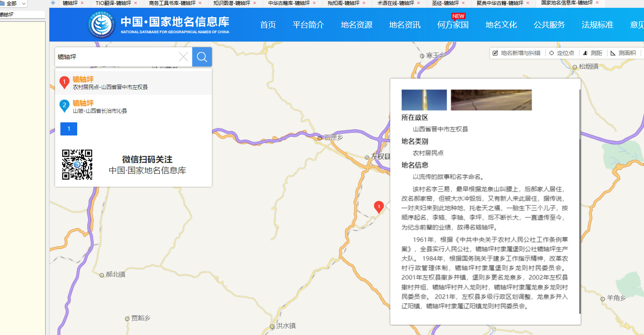The width and height of the screenshot is (644, 335).
Task: Click the road photo thumbnail in info panel
Action: click(491, 100)
